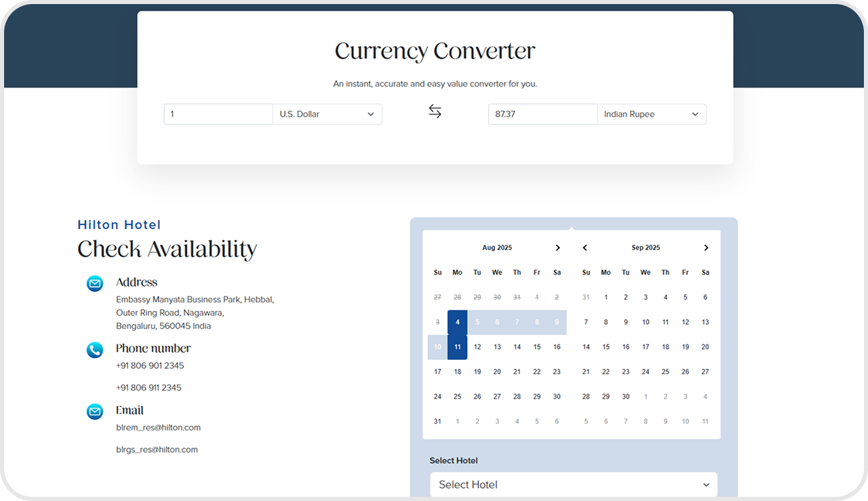
Task: Click the Select Hotel field label
Action: [x=454, y=460]
